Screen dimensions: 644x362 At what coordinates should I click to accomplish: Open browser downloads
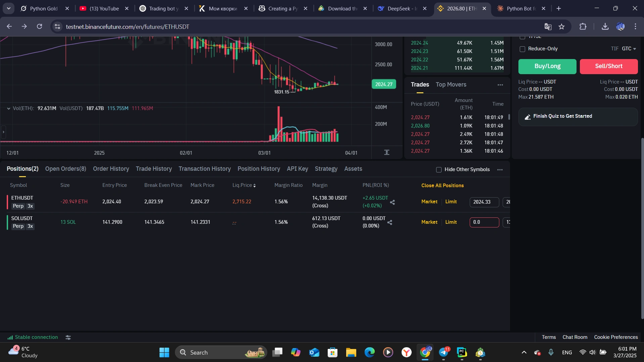click(605, 27)
